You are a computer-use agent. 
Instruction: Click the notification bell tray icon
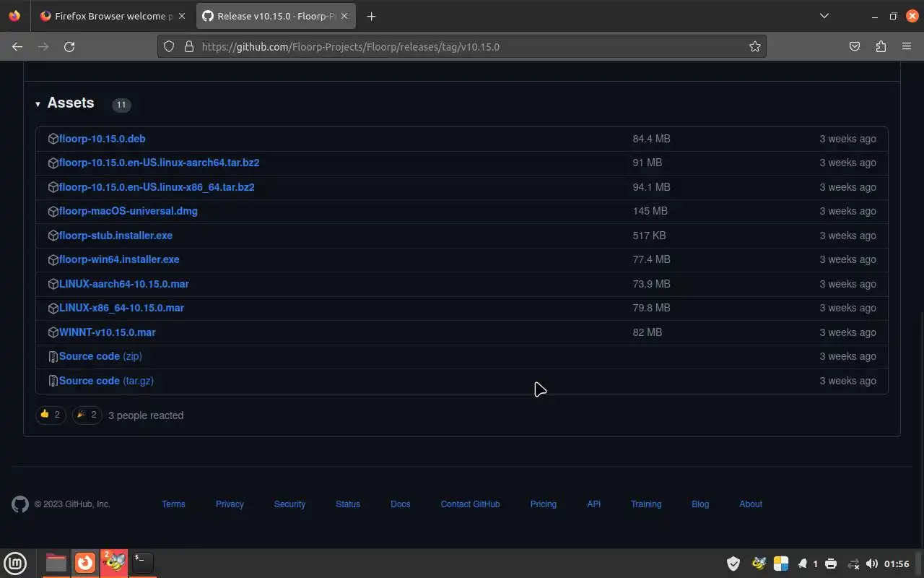[802, 564]
